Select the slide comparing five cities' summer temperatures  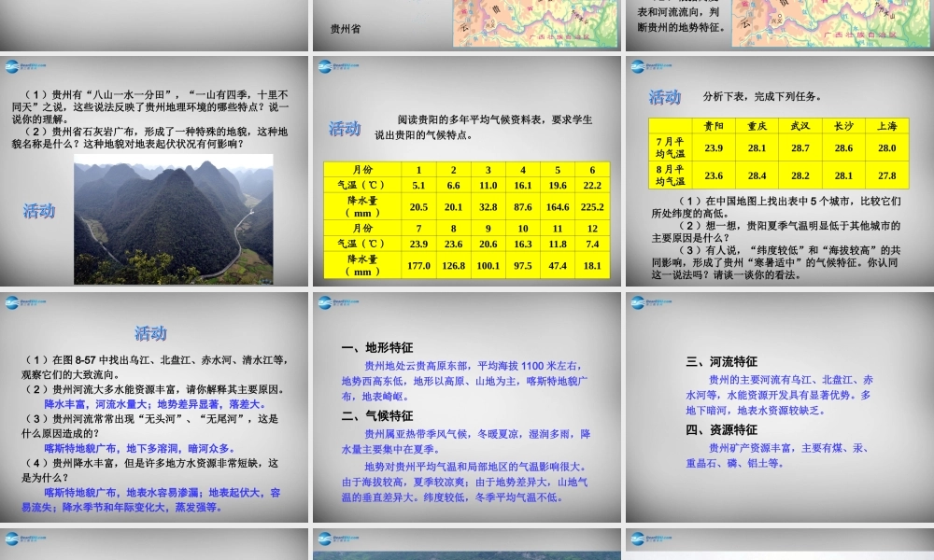[780, 171]
